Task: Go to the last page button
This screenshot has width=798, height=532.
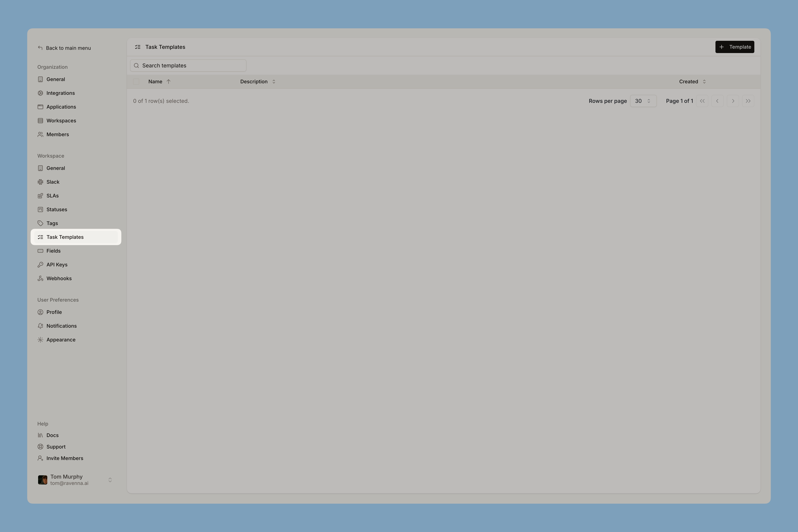Action: click(x=748, y=101)
